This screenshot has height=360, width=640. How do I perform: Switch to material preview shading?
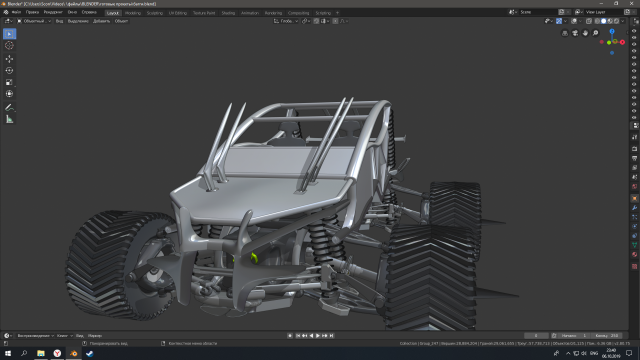pos(610,21)
